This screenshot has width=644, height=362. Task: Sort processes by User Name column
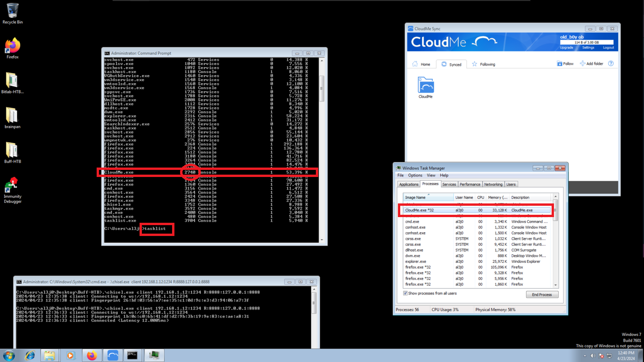pos(464,197)
